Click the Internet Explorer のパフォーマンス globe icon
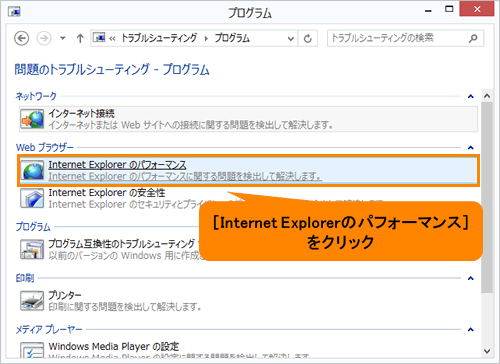500x364 pixels. tap(32, 170)
